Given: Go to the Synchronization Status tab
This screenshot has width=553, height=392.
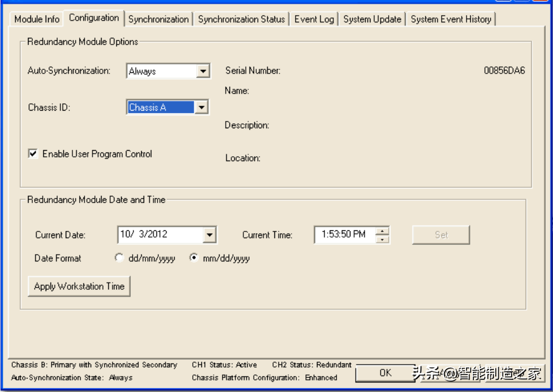Looking at the screenshot, I should tap(241, 19).
